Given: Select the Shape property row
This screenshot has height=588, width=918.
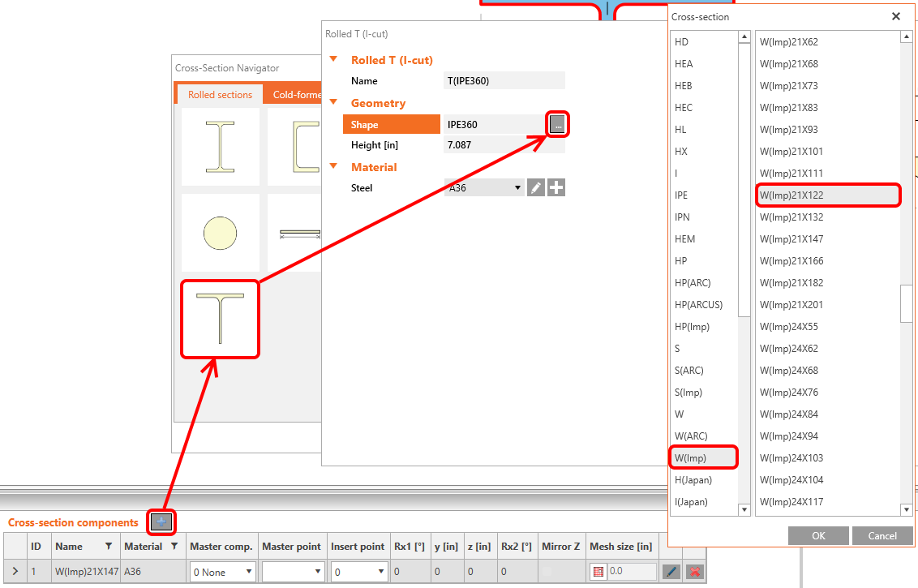Looking at the screenshot, I should (x=392, y=124).
